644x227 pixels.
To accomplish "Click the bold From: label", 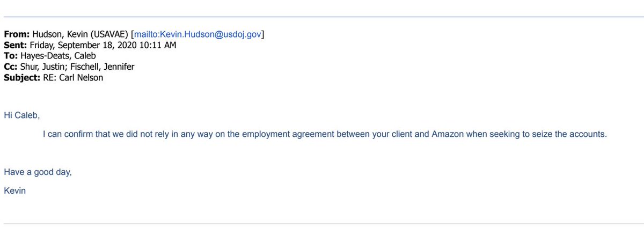I will coord(17,35).
